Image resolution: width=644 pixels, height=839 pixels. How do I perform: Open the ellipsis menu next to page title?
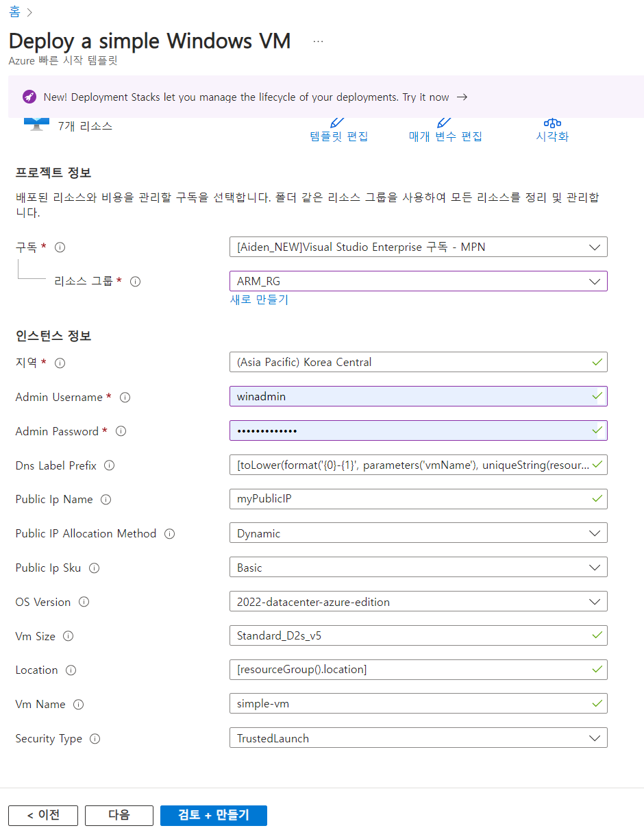(x=318, y=41)
